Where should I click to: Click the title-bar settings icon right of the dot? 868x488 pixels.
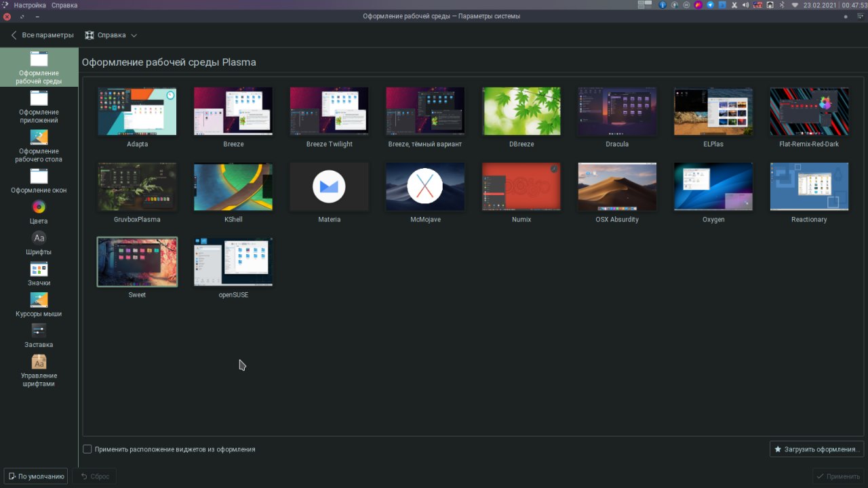(x=861, y=16)
